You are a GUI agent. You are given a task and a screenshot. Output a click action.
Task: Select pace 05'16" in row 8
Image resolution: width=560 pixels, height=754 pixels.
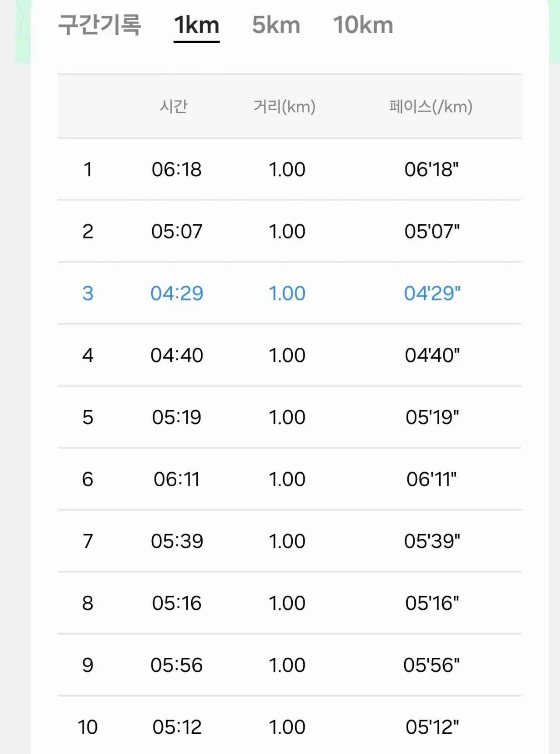pos(432,604)
